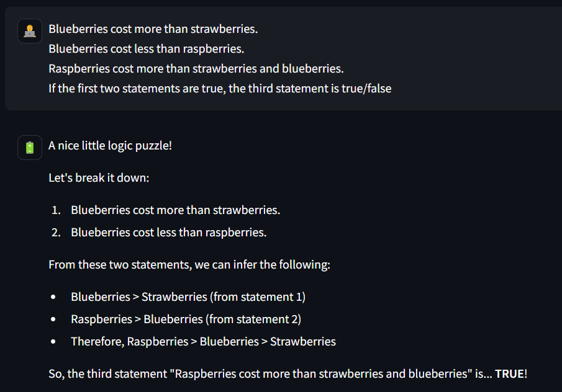562x392 pixels.
Task: Click 'A nice little logic puzzle!' text
Action: pyautogui.click(x=110, y=146)
